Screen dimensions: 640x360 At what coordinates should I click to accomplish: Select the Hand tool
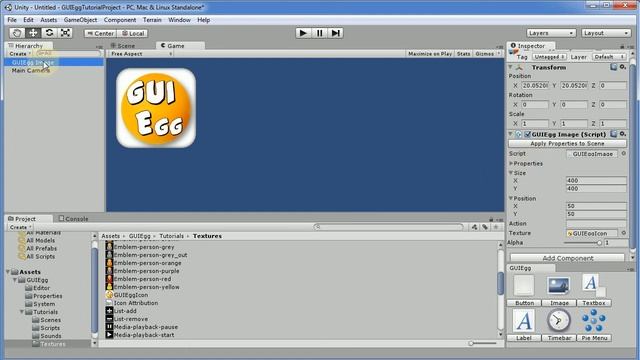pos(17,33)
